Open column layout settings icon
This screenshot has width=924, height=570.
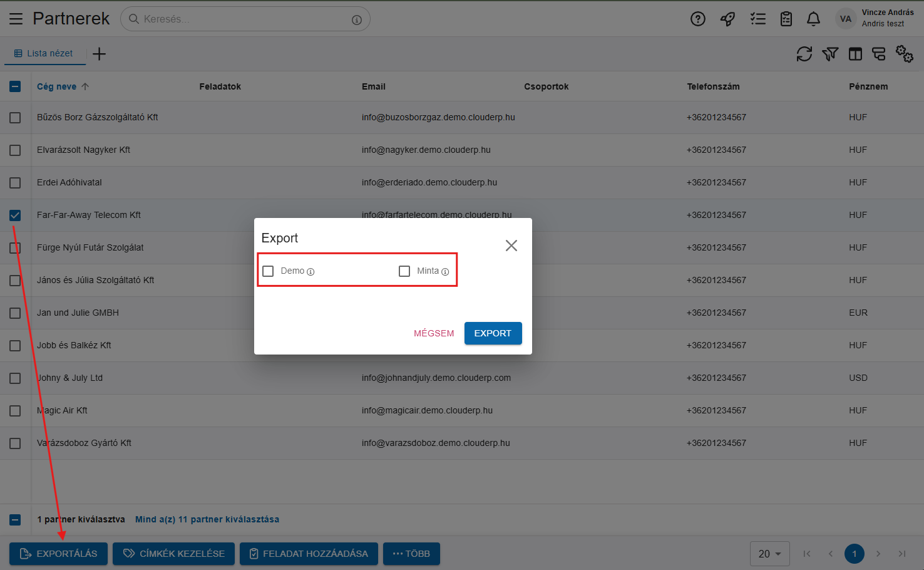point(855,54)
